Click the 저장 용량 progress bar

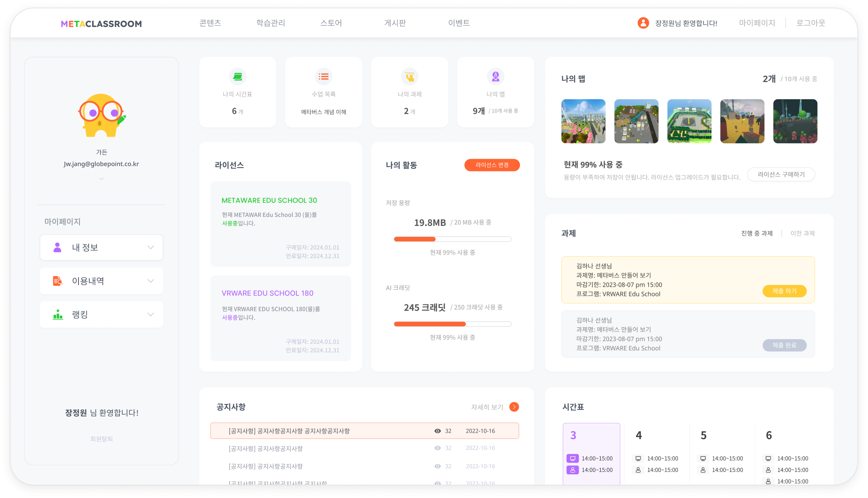[453, 239]
